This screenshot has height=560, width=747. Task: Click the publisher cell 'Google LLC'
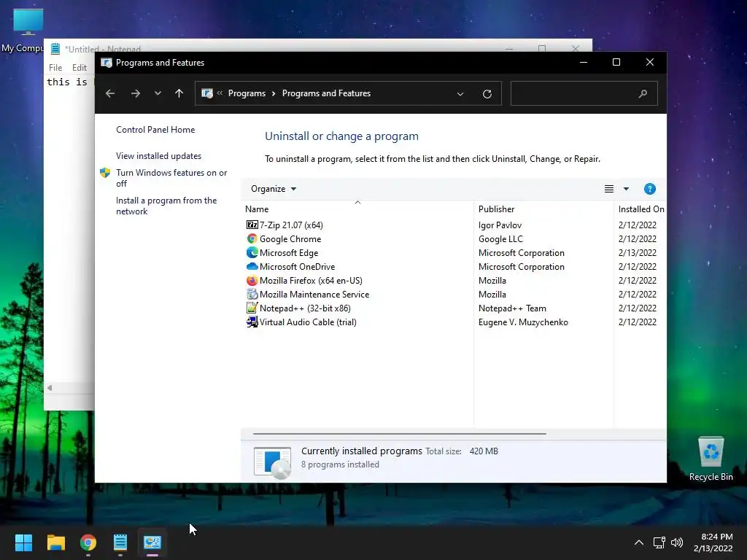click(500, 238)
